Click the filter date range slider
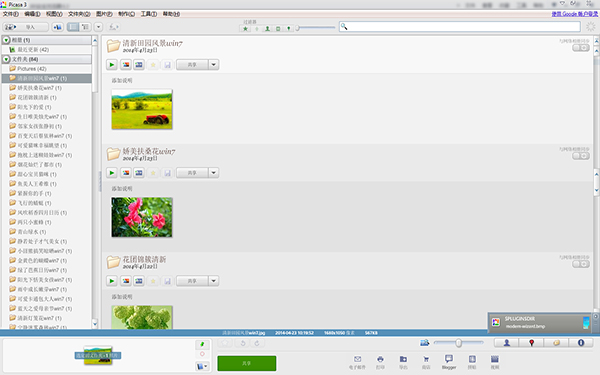 315,28
